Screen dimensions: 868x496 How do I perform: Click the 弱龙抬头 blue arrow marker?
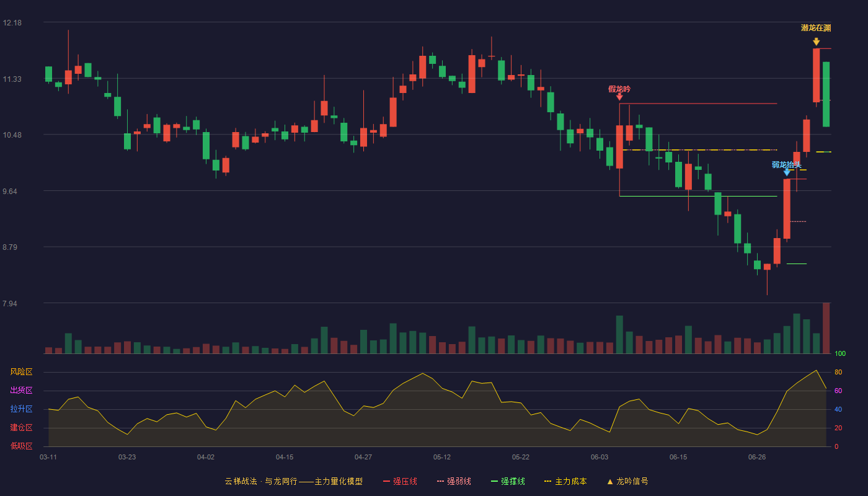787,172
